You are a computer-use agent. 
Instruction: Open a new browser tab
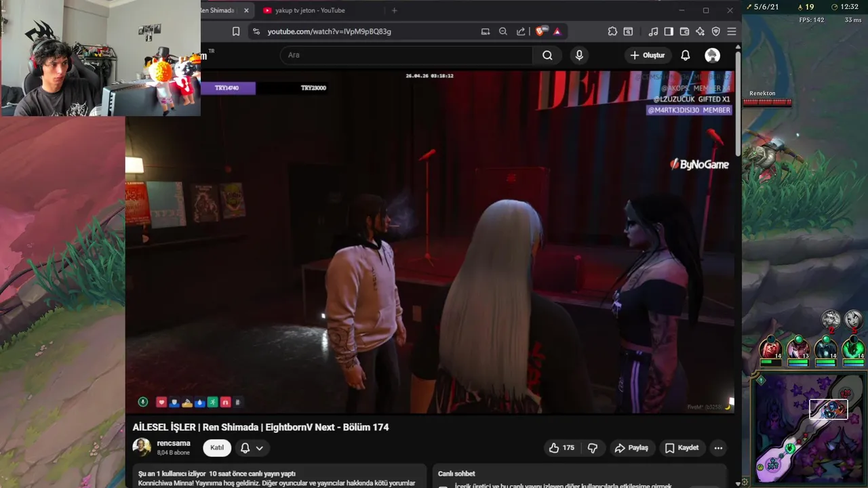coord(395,10)
